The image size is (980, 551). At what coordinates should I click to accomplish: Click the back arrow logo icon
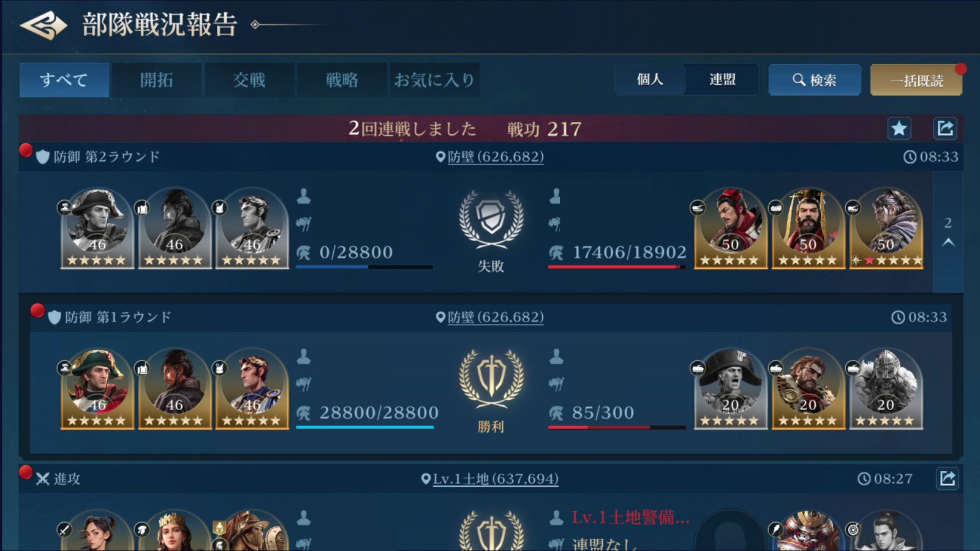[43, 26]
